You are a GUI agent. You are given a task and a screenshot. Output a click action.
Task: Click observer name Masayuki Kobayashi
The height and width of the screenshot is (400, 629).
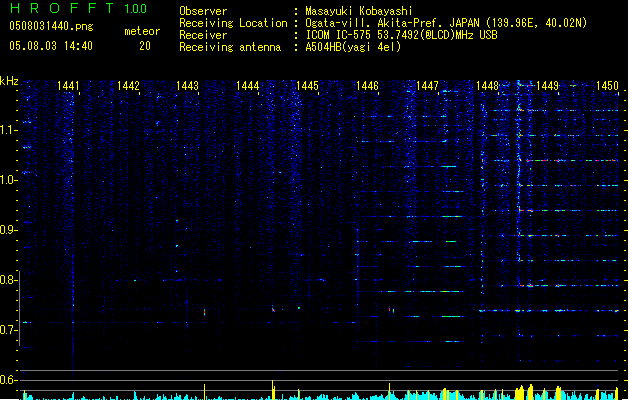[359, 11]
